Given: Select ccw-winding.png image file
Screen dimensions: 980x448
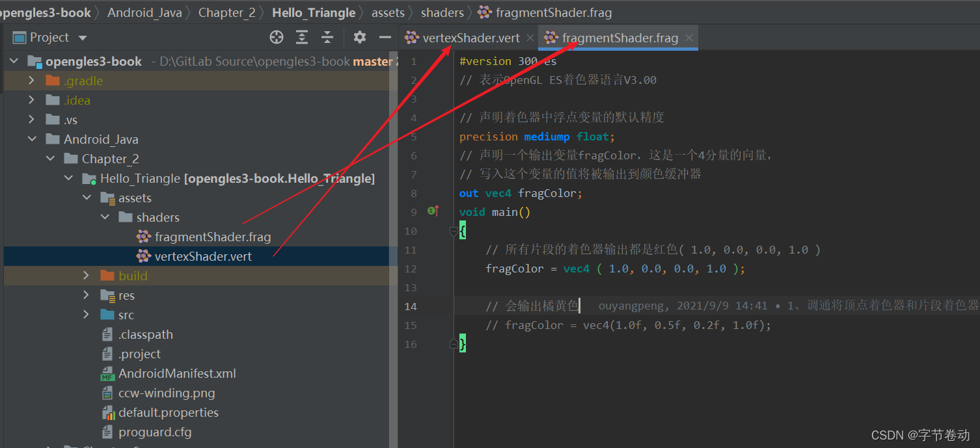Looking at the screenshot, I should click(167, 393).
